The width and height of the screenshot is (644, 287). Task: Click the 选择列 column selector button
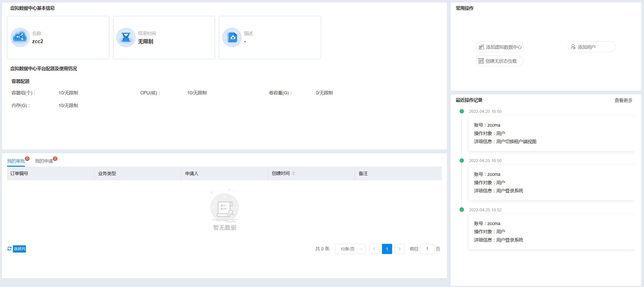click(x=19, y=249)
